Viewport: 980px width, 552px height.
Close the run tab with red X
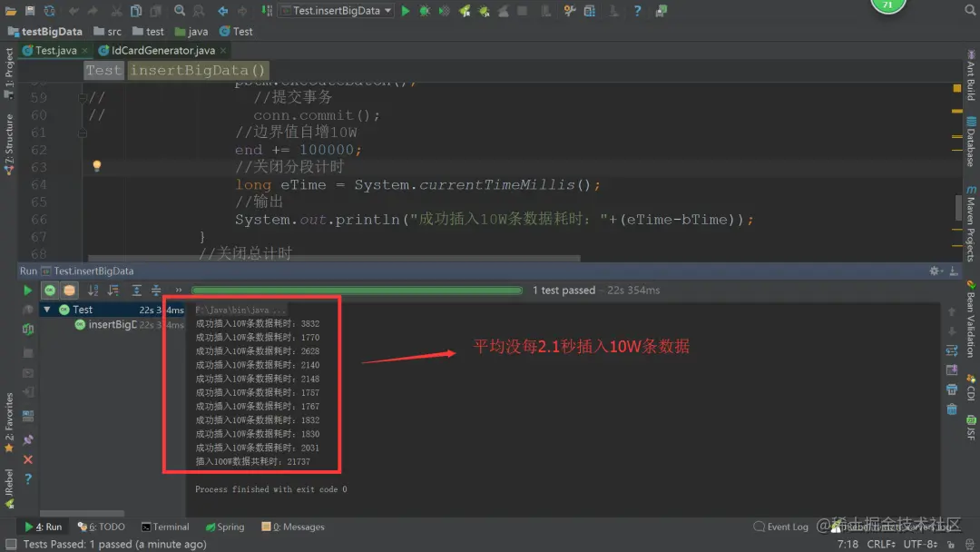(28, 459)
